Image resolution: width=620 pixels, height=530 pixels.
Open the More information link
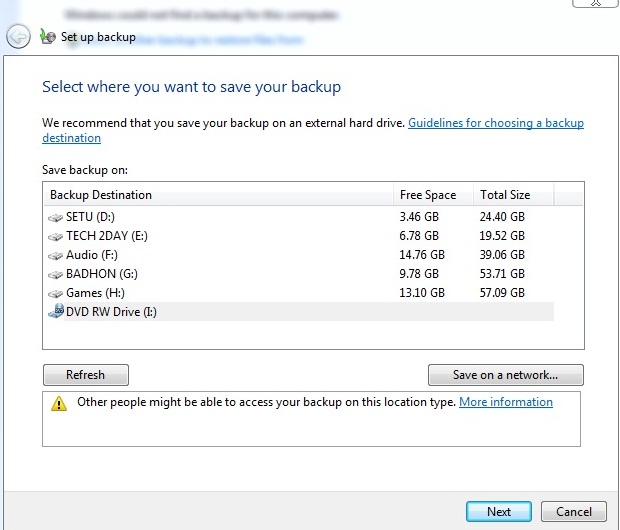[505, 402]
